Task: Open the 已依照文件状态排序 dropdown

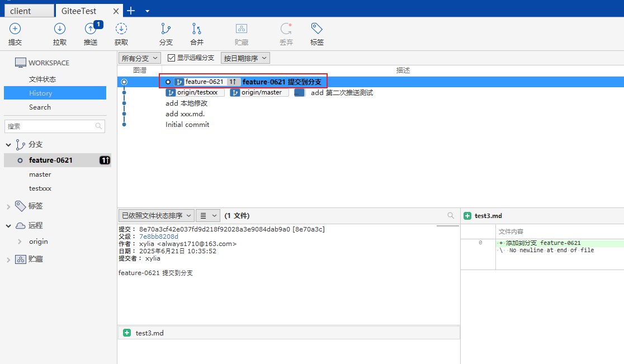Action: pyautogui.click(x=156, y=215)
